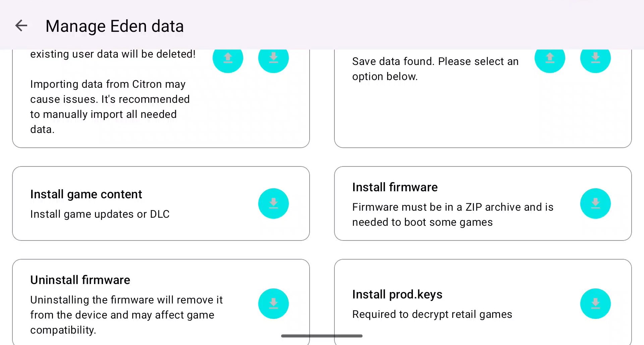
Task: Click the "Manage Eden data" page title
Action: 115,26
